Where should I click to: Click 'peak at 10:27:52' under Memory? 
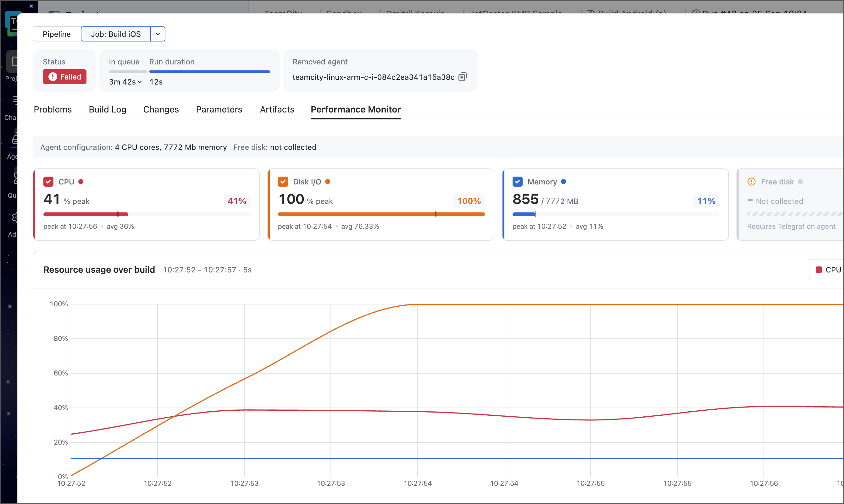(539, 226)
